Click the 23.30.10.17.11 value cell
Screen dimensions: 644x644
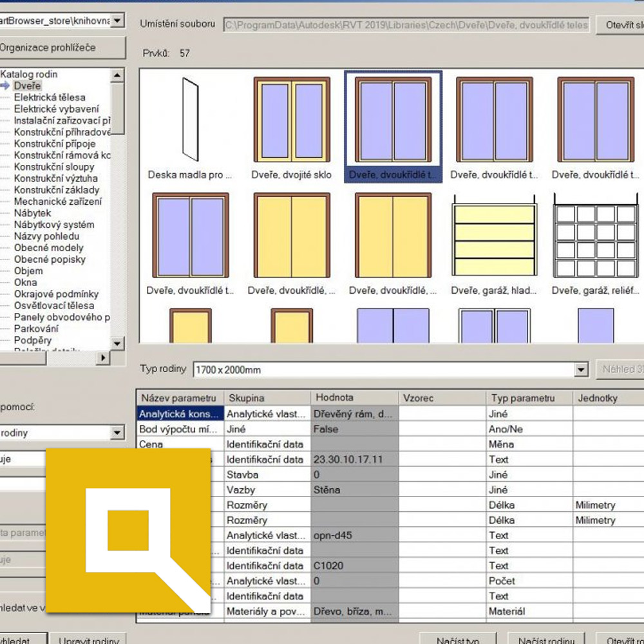354,459
